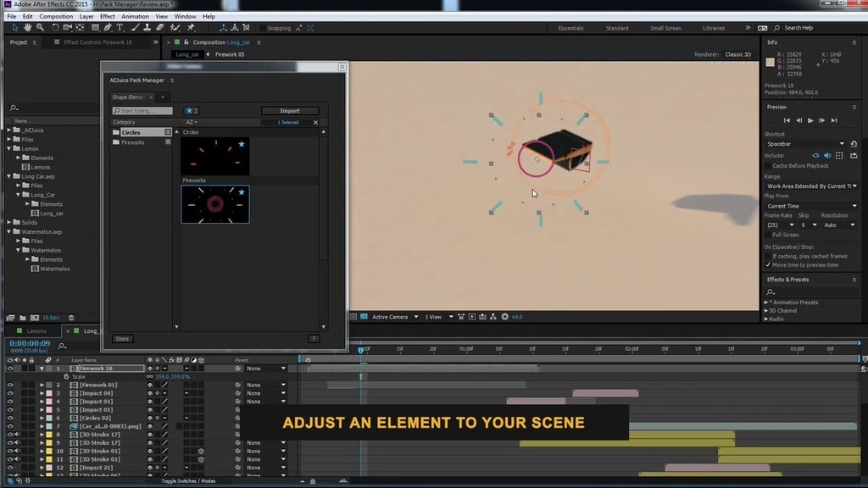Switch to the Essentials workspace
The image size is (868, 488).
pos(570,28)
